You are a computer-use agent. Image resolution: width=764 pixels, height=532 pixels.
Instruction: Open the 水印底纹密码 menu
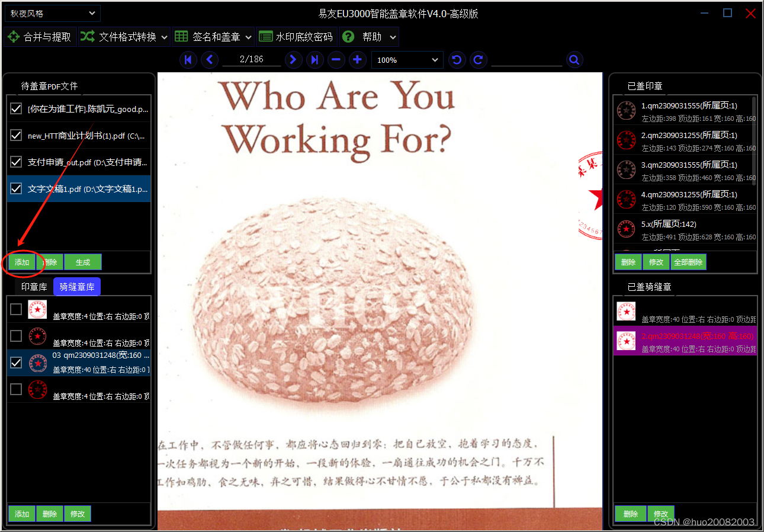pos(297,37)
